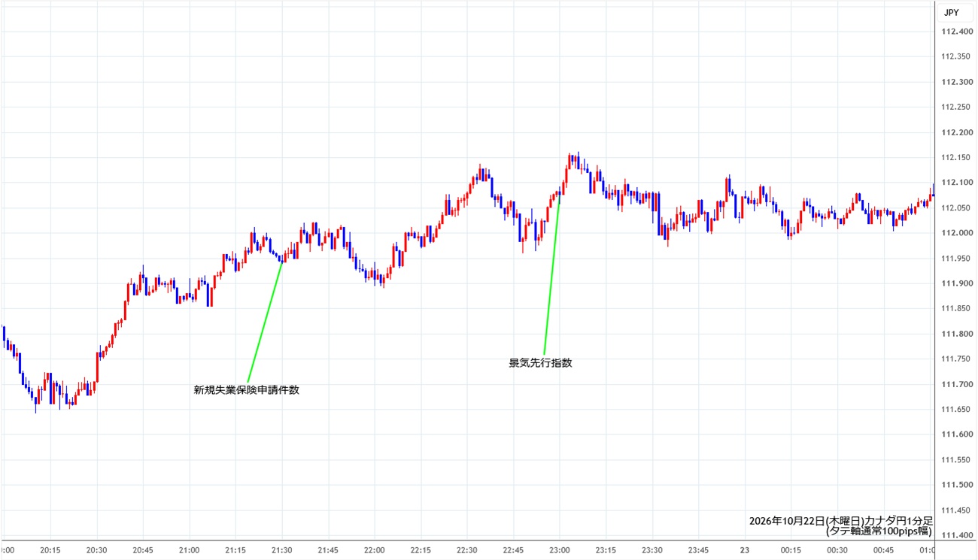
Task: Click the chart title 2026年10月22日 カナダ円1分足
Action: tap(841, 520)
